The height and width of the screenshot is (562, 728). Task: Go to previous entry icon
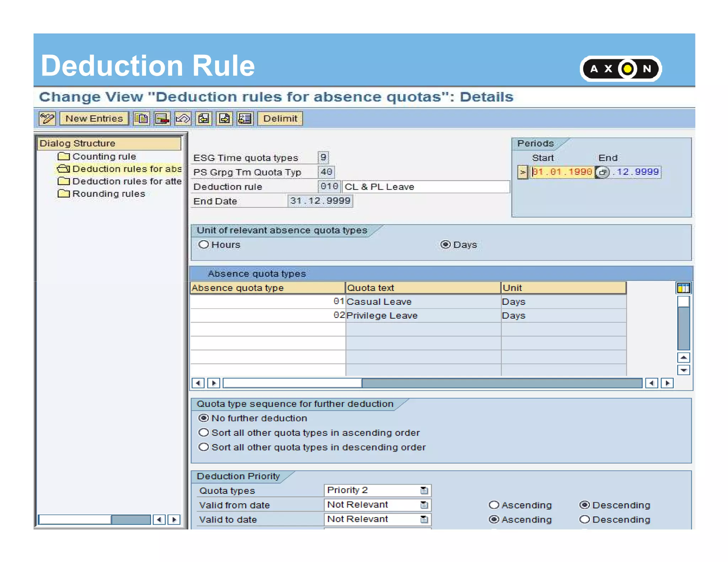(x=204, y=118)
